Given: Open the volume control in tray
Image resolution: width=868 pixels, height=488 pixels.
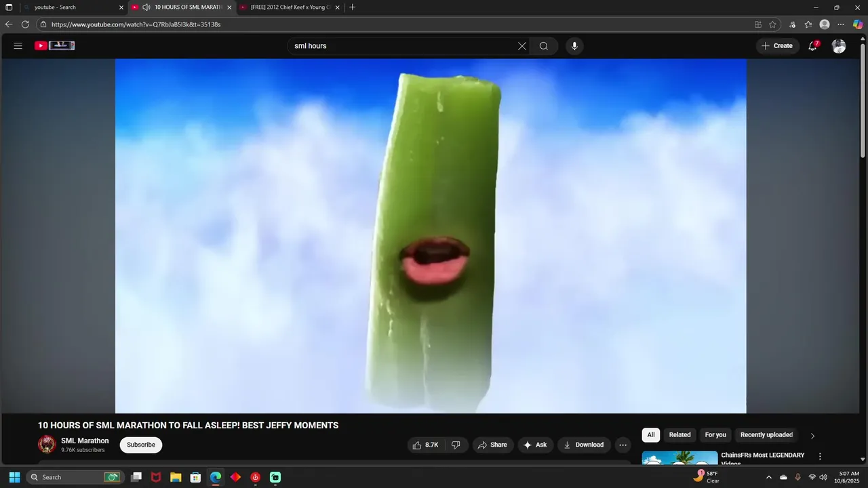Looking at the screenshot, I should [823, 477].
